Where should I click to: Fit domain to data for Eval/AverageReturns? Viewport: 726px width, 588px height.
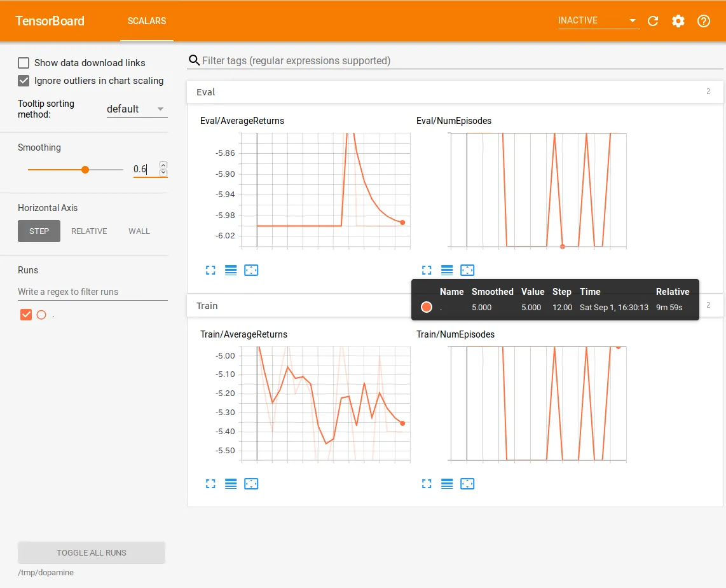(x=251, y=270)
